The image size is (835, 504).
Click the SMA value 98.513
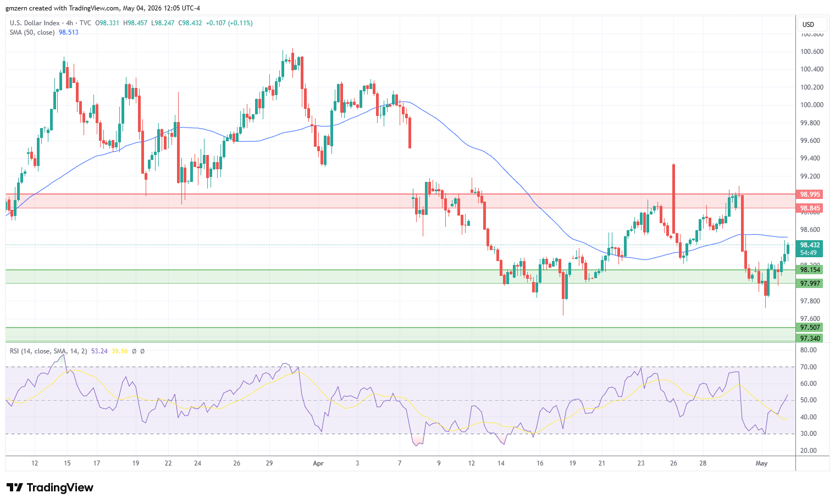(x=69, y=32)
